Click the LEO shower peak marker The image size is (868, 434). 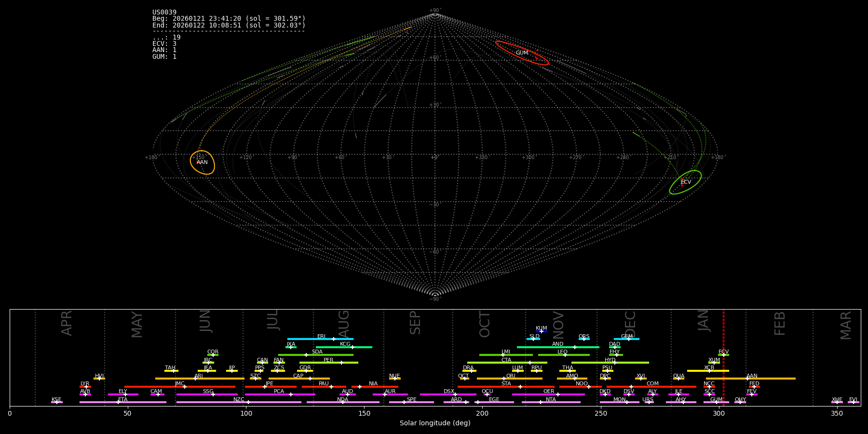pos(565,355)
